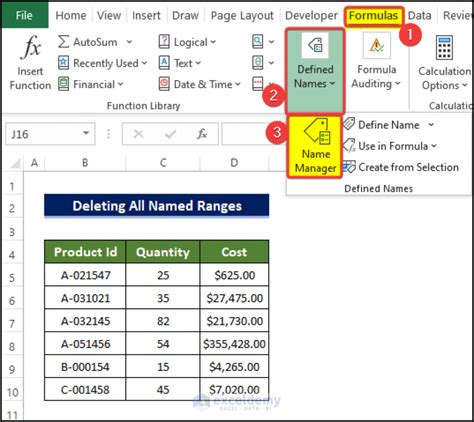Select cell containing A-021547
474x422 pixels.
click(85, 275)
